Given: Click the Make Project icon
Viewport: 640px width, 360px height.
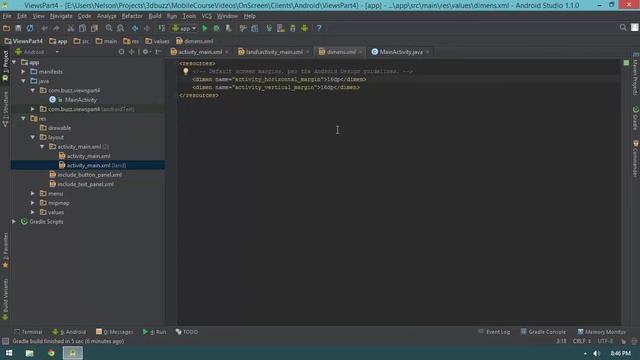Looking at the screenshot, I should (162, 28).
